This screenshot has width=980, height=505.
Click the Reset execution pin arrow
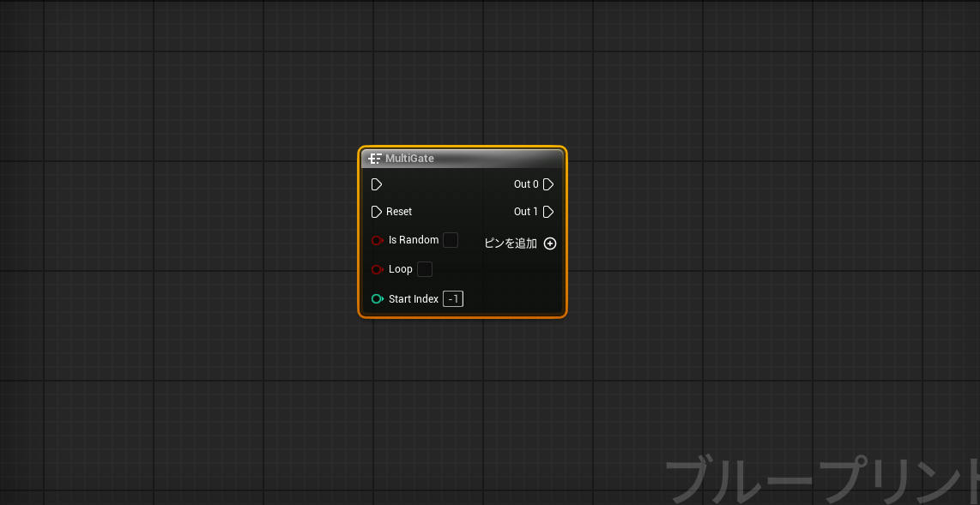[377, 212]
